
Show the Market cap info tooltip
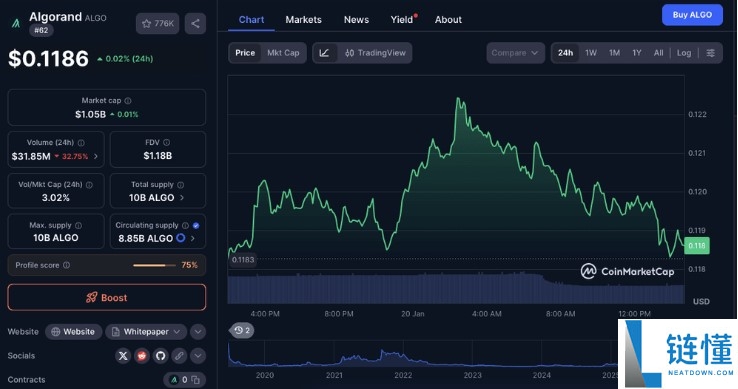coord(128,101)
